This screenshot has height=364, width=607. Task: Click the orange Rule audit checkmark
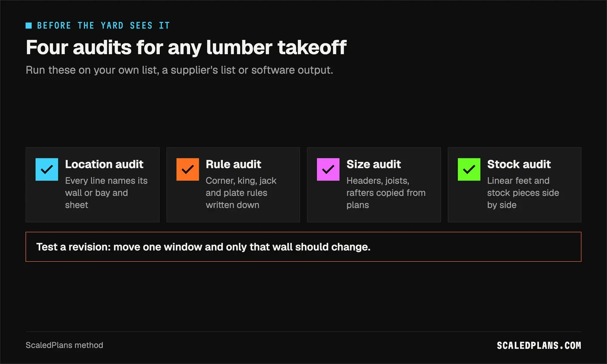[x=187, y=169]
